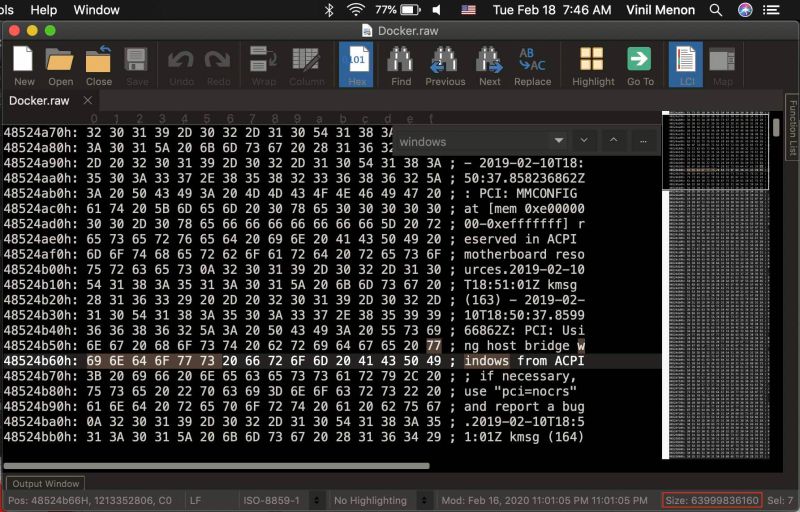Toggle the Map view icon
This screenshot has height=512, width=800.
[722, 65]
